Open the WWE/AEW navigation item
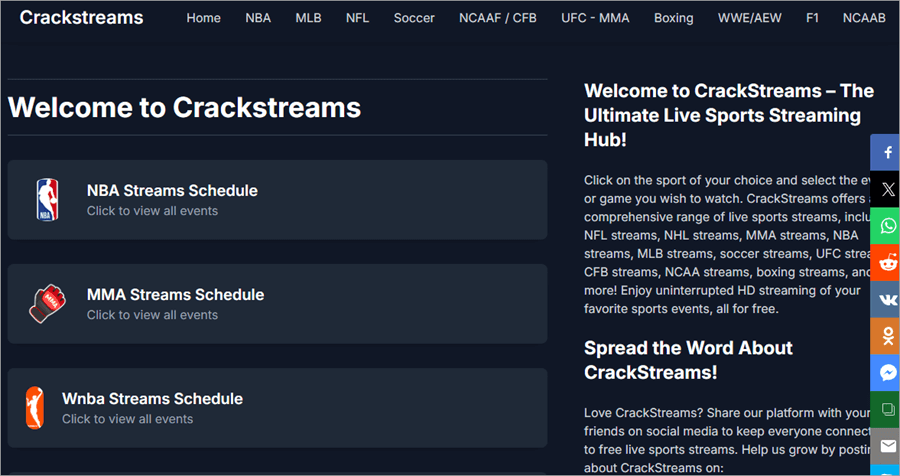Image resolution: width=900 pixels, height=476 pixels. 750,18
